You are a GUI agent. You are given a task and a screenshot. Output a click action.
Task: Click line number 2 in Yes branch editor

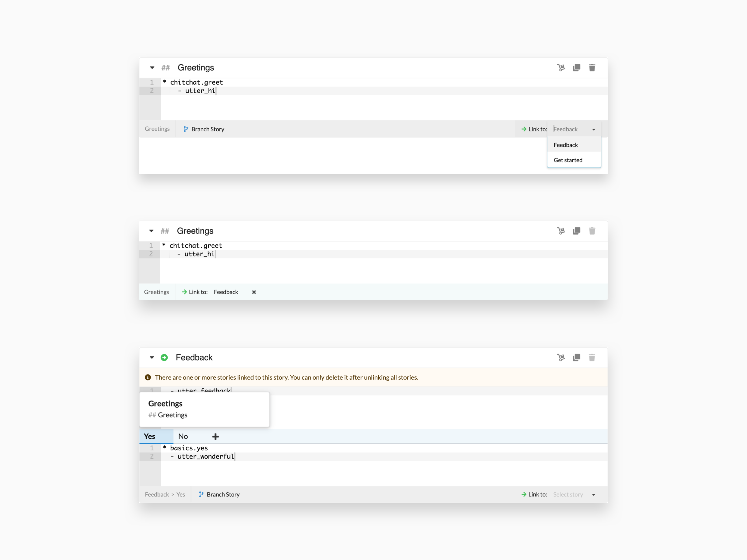[152, 457]
